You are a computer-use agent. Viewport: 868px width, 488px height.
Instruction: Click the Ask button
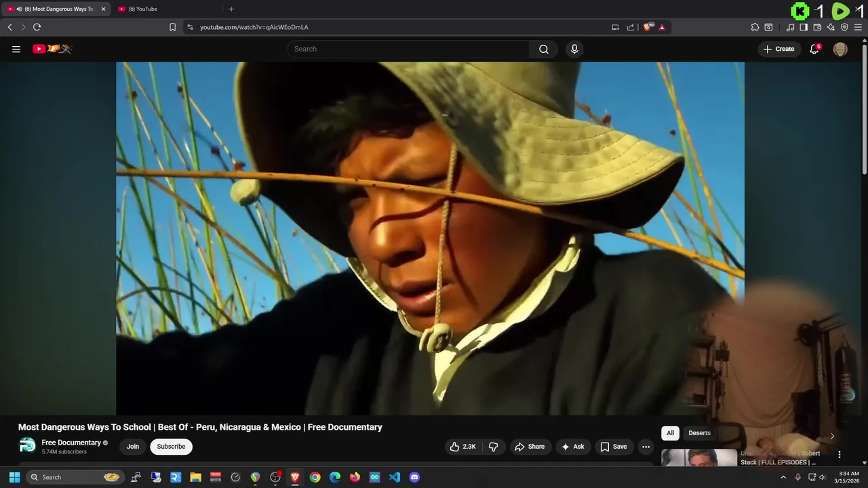click(x=572, y=447)
